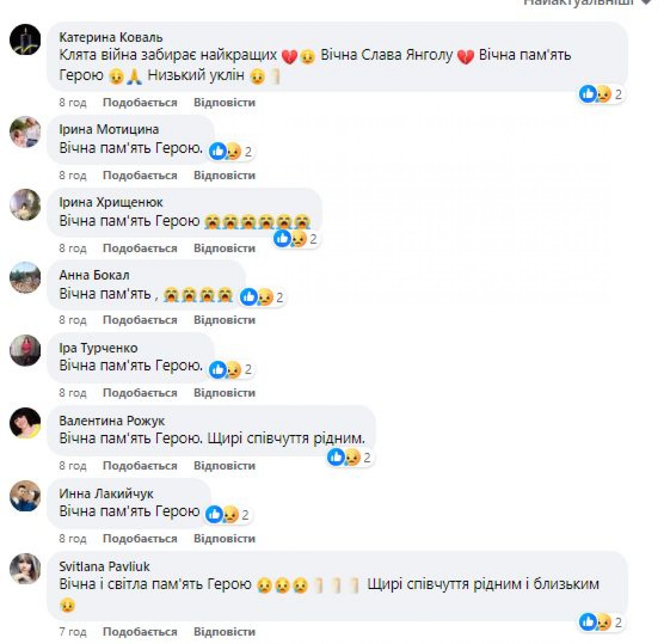Viewport: 664px width, 644px height.
Task: Open Валентина Рожук's avatar
Action: point(25,423)
